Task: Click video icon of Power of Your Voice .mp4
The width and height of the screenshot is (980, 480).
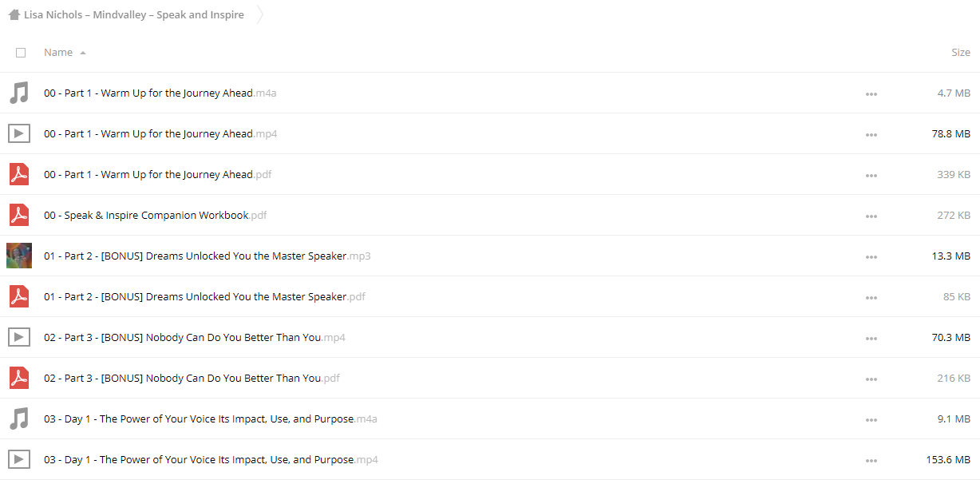Action: [19, 460]
